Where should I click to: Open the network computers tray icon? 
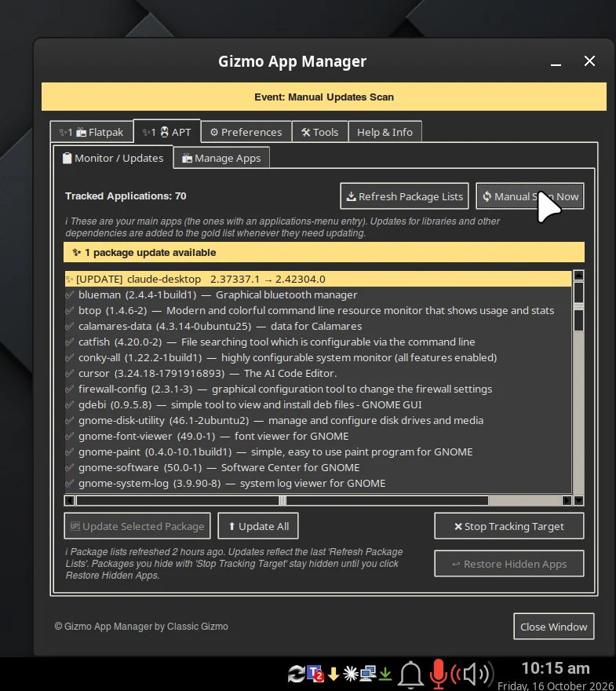[x=368, y=673]
